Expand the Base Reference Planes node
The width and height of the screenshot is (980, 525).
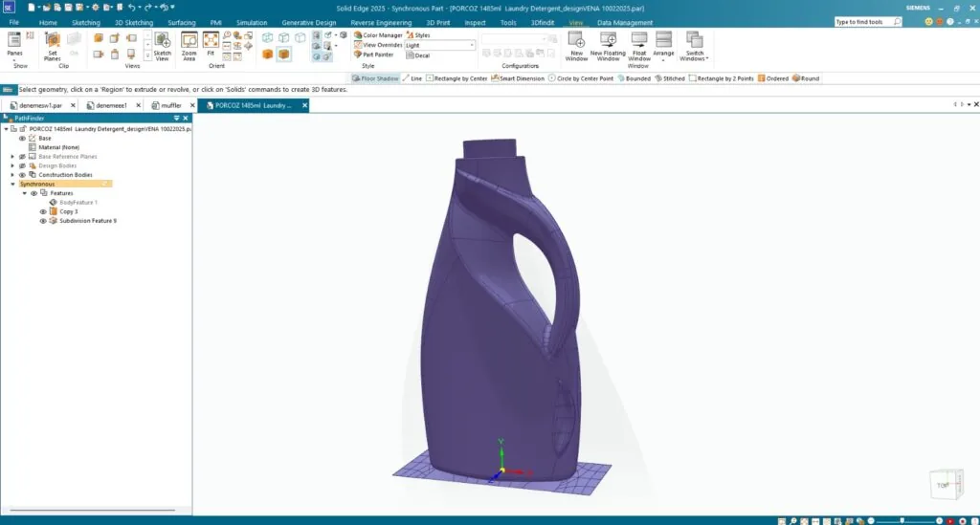tap(12, 157)
